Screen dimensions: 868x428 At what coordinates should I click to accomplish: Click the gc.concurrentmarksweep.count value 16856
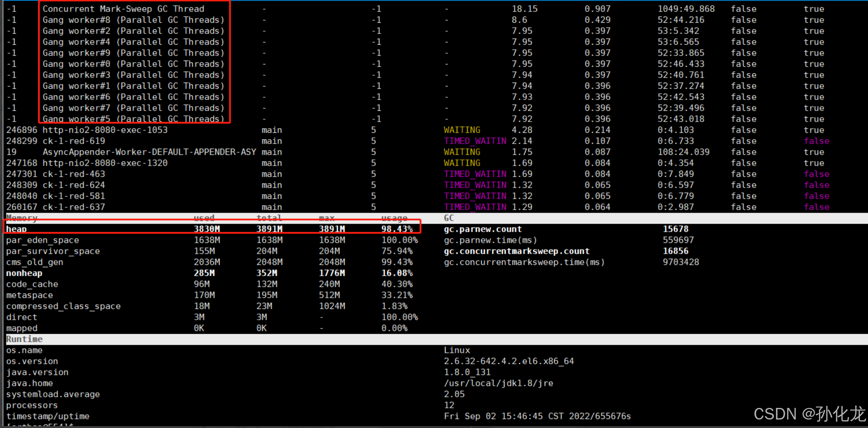[x=675, y=251]
